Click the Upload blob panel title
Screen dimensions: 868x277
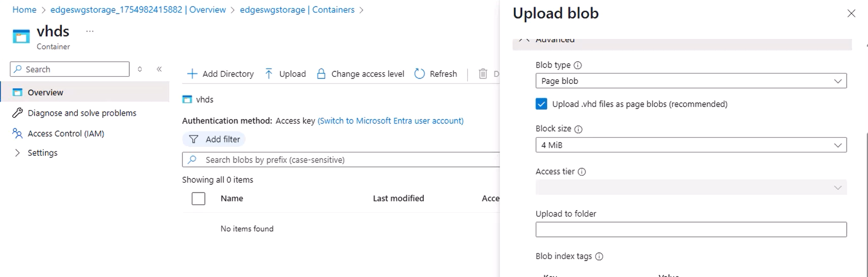pos(555,13)
